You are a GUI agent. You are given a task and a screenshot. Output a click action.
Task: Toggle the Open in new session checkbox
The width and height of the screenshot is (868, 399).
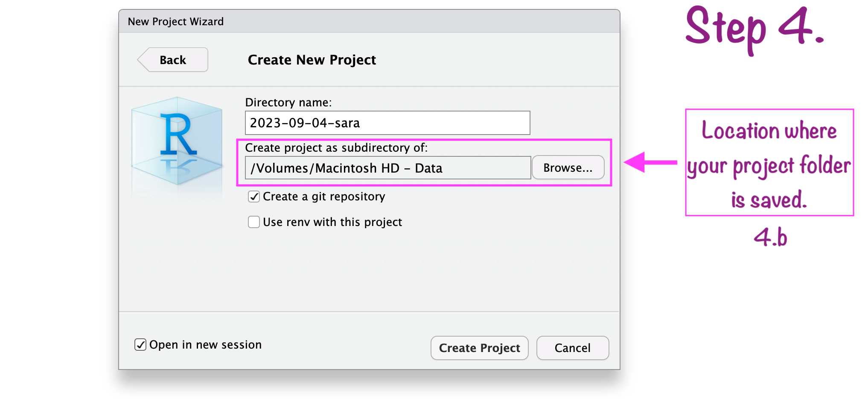coord(140,345)
